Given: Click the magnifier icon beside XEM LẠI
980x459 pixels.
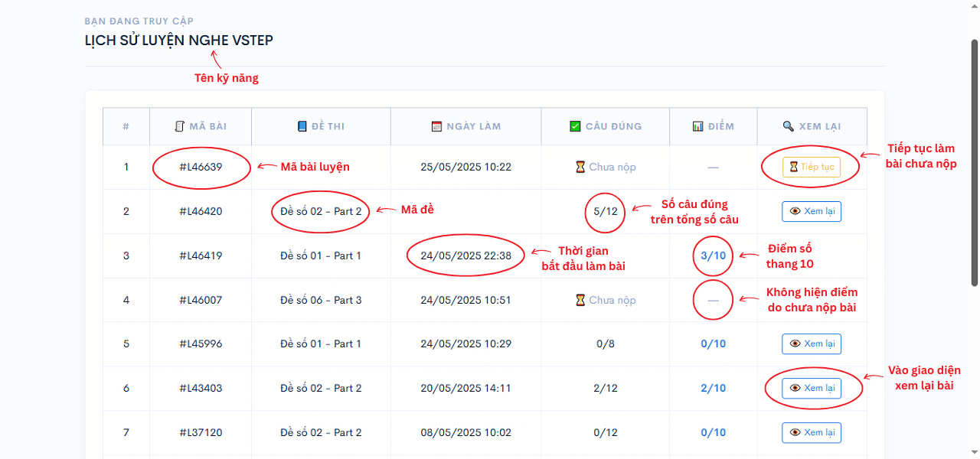Looking at the screenshot, I should tap(789, 126).
